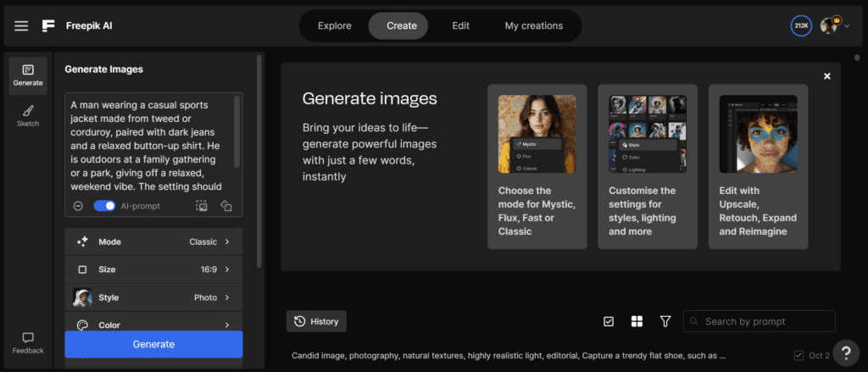Toggle the AI-prompt switch
The width and height of the screenshot is (868, 372).
[105, 206]
